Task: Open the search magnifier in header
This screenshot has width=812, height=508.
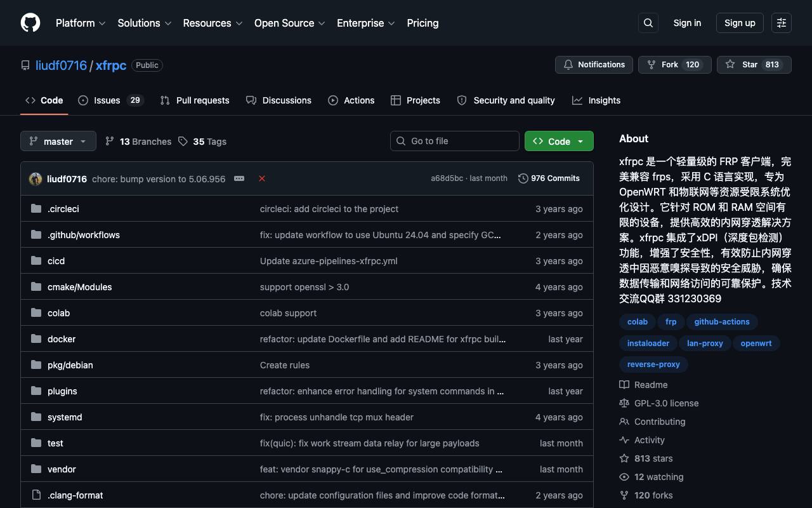Action: pos(648,23)
